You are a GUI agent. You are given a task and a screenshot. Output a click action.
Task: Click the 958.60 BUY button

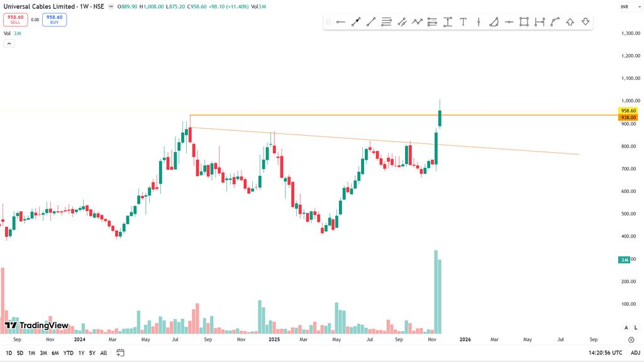pyautogui.click(x=54, y=19)
